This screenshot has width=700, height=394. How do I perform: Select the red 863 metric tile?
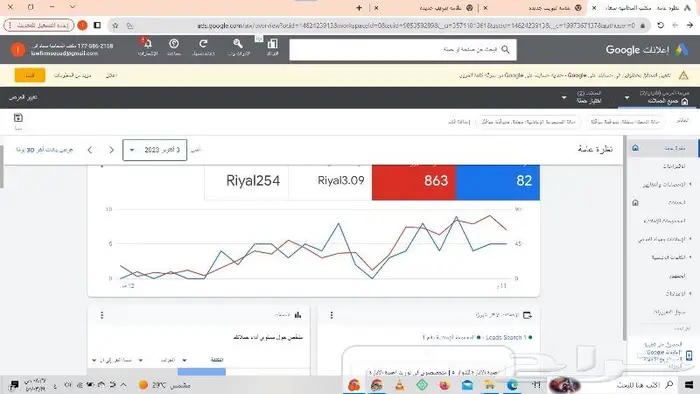click(x=414, y=182)
